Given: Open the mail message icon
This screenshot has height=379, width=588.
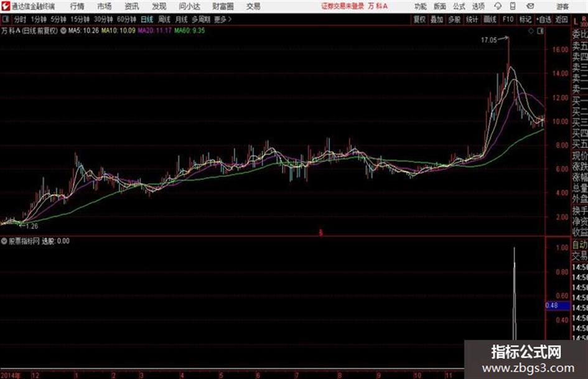Looking at the screenshot, I should [530, 6].
